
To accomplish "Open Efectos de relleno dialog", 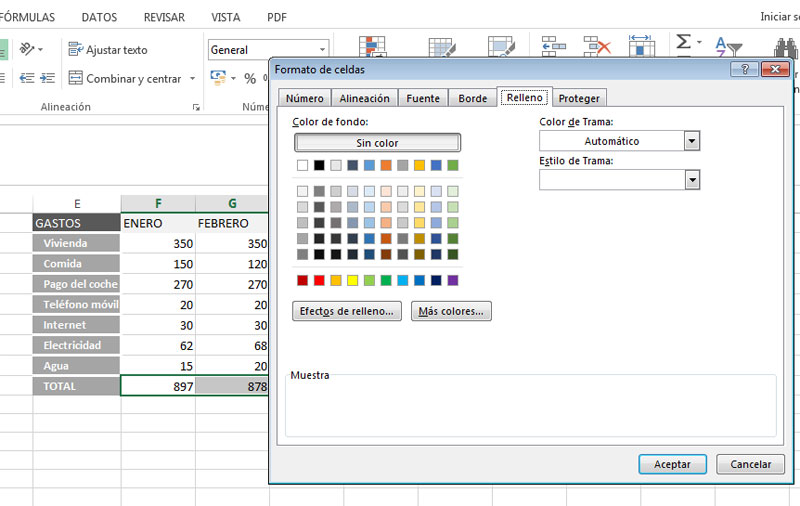I will click(347, 311).
